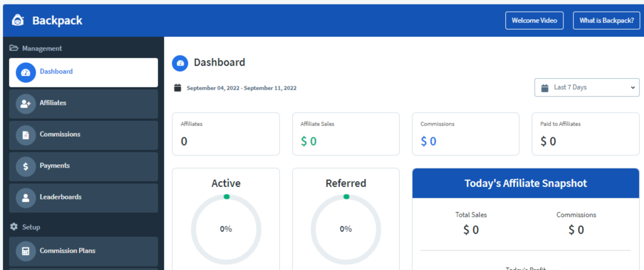Viewport: 644px width, 270px height.
Task: Select Payments from the sidebar
Action: (x=83, y=166)
